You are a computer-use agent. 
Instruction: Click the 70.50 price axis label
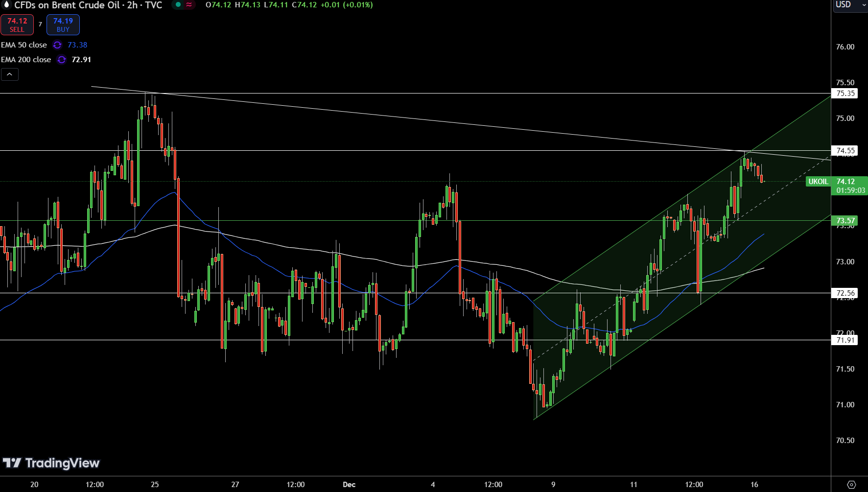(x=845, y=441)
